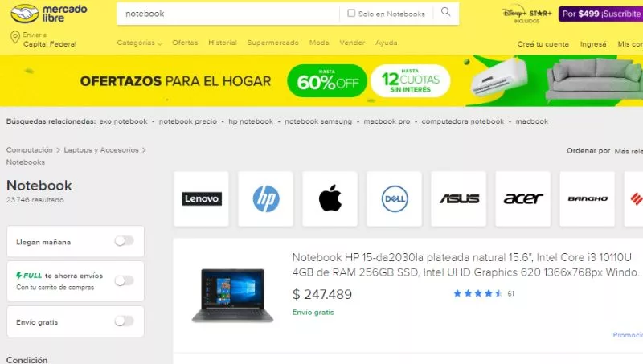Turn on the 'Envío gratis' filter switch

[125, 321]
